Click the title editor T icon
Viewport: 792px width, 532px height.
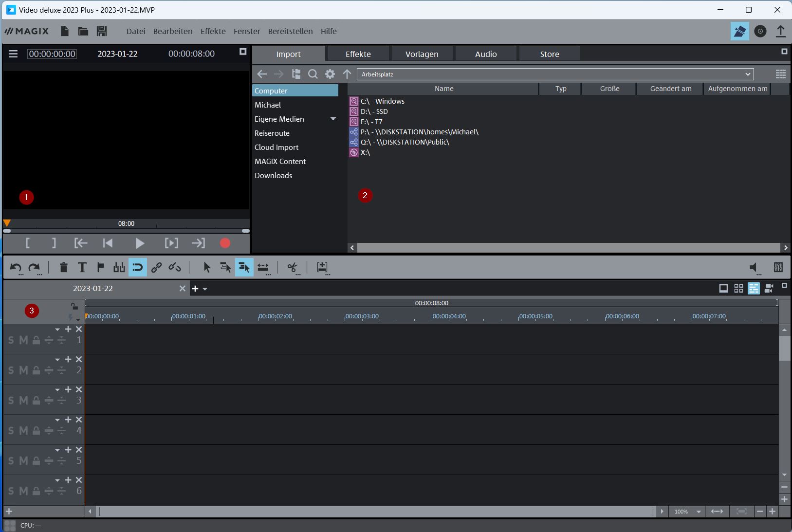[x=82, y=267]
